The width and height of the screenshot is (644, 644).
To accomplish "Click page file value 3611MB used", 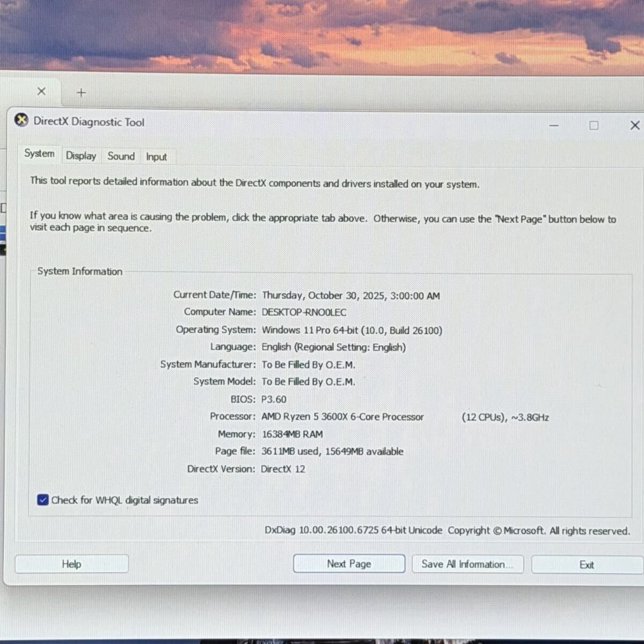I will (x=290, y=451).
